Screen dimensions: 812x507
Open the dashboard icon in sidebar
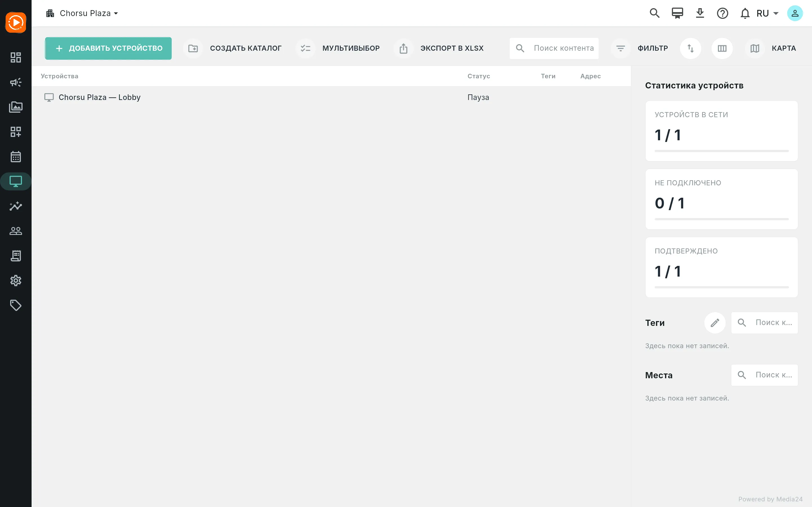(x=16, y=57)
